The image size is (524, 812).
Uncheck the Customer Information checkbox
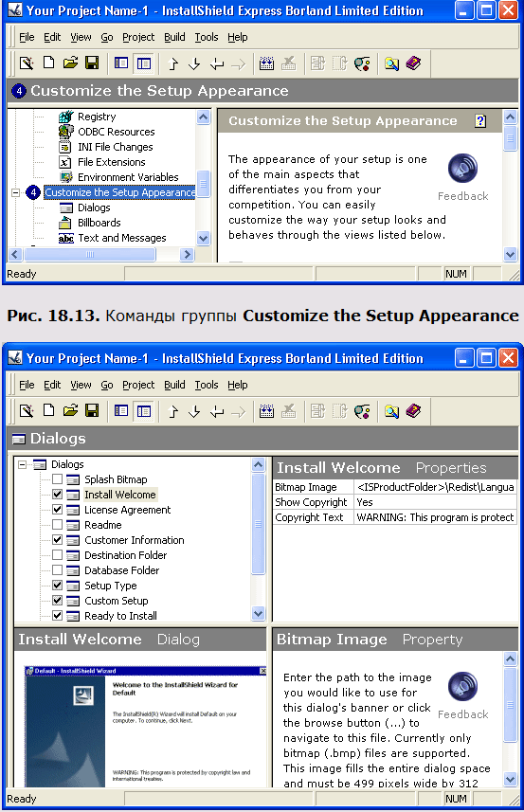58,540
